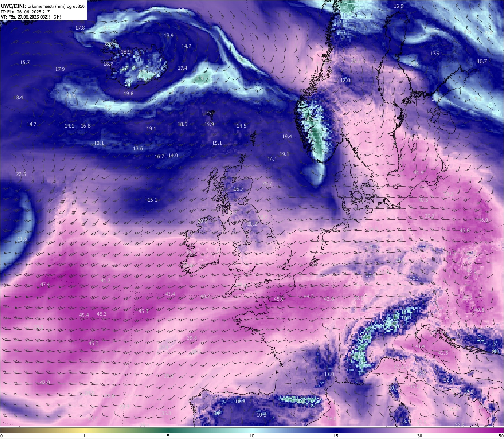This screenshot has width=504, height=439.
Task: Click the 11.6 value at the left edge
Action: [22, 239]
